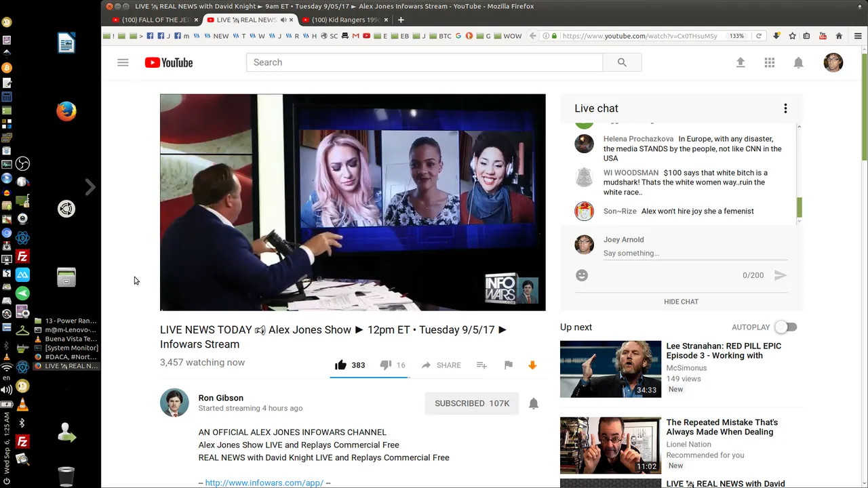Screen dimensions: 868x488
Task: Open the YouTube apps grid icon
Action: 769,62
